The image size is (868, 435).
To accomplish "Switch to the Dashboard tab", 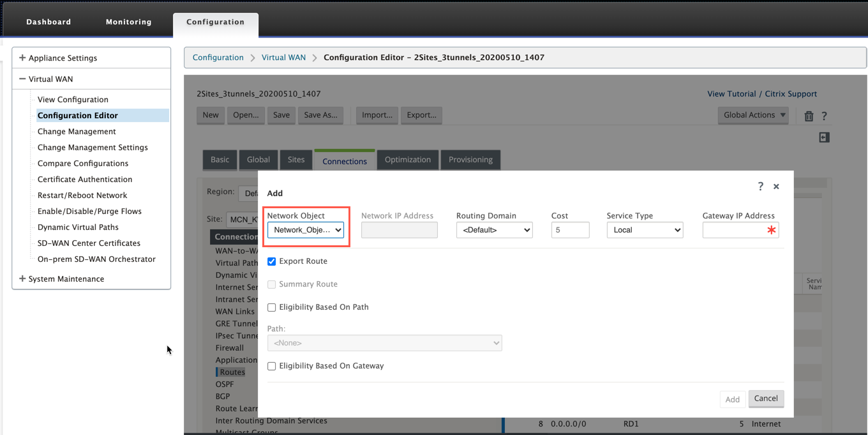I will tap(49, 22).
